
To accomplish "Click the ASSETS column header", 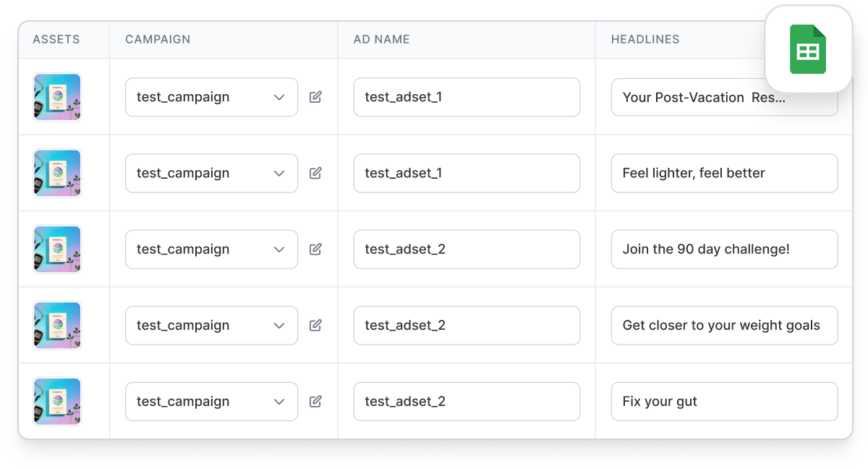I will [56, 40].
